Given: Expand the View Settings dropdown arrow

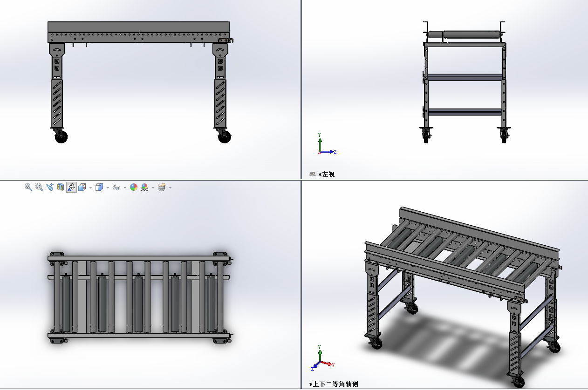Looking at the screenshot, I should (170, 188).
